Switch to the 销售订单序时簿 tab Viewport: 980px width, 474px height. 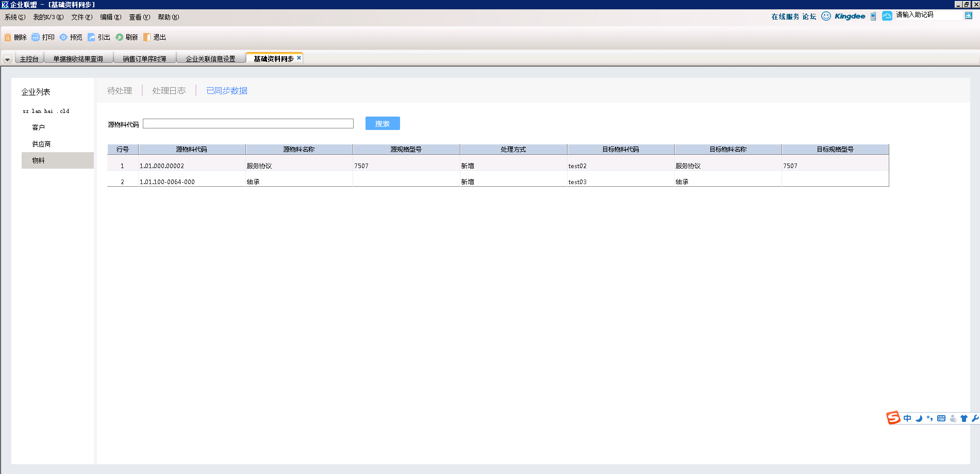[144, 59]
